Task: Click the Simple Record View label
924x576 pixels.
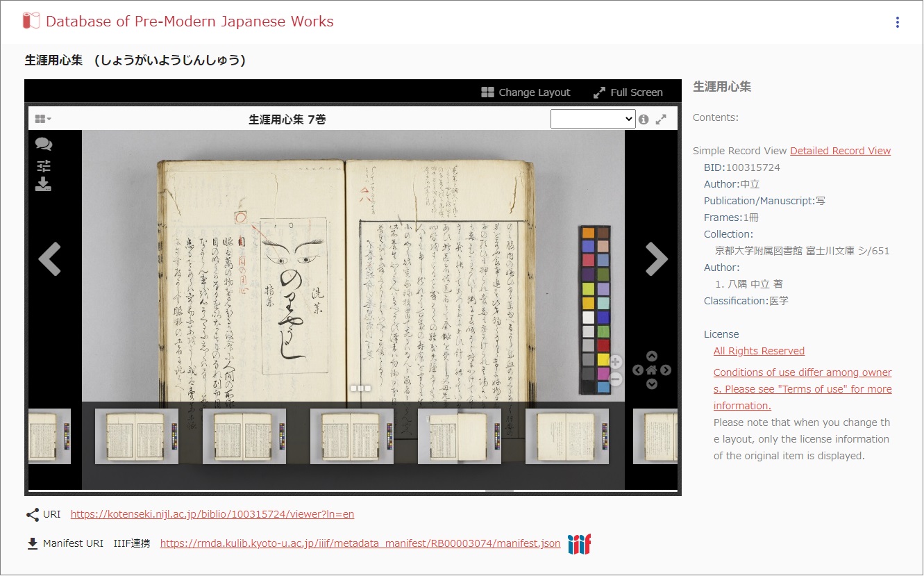Action: coord(740,151)
